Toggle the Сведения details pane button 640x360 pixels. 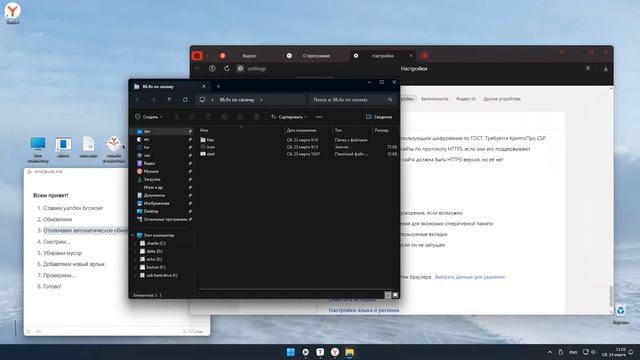click(x=379, y=117)
